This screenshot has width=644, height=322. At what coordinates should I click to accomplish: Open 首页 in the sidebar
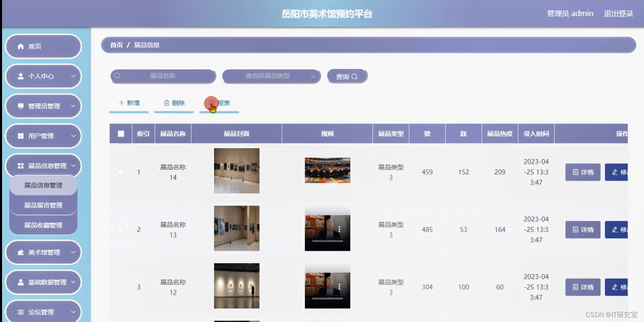coord(43,47)
